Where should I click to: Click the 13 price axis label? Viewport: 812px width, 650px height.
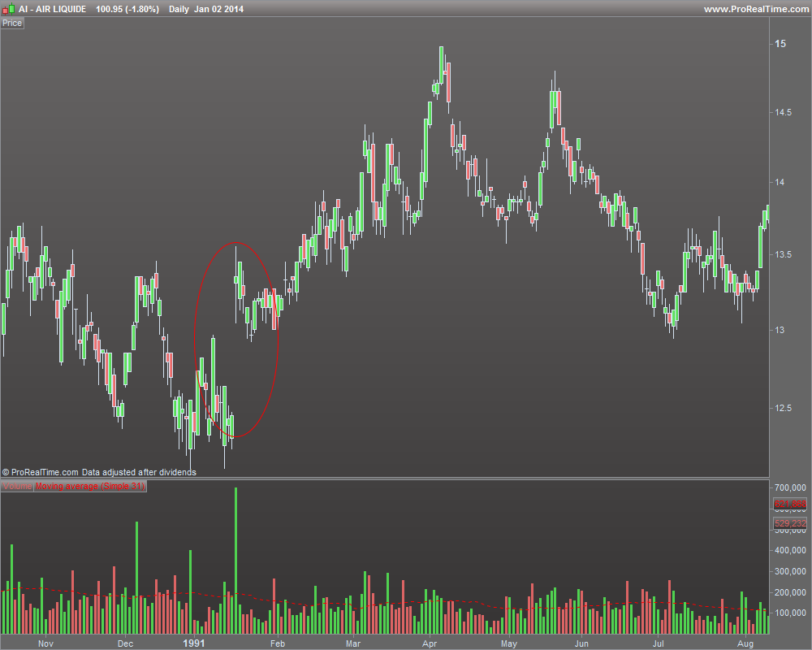click(x=780, y=330)
